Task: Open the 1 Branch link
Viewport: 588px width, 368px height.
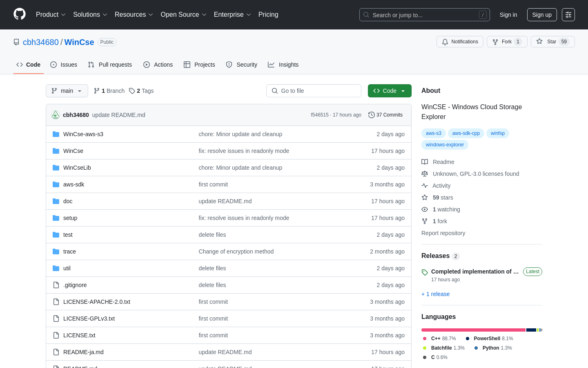Action: click(109, 91)
